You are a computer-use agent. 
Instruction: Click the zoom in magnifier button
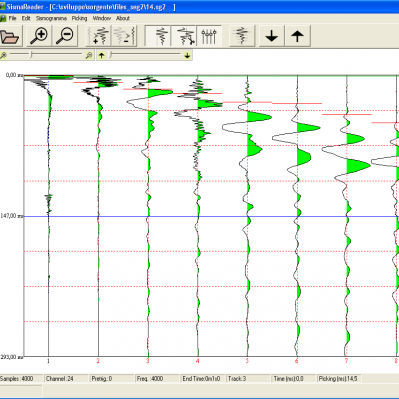pyautogui.click(x=39, y=36)
